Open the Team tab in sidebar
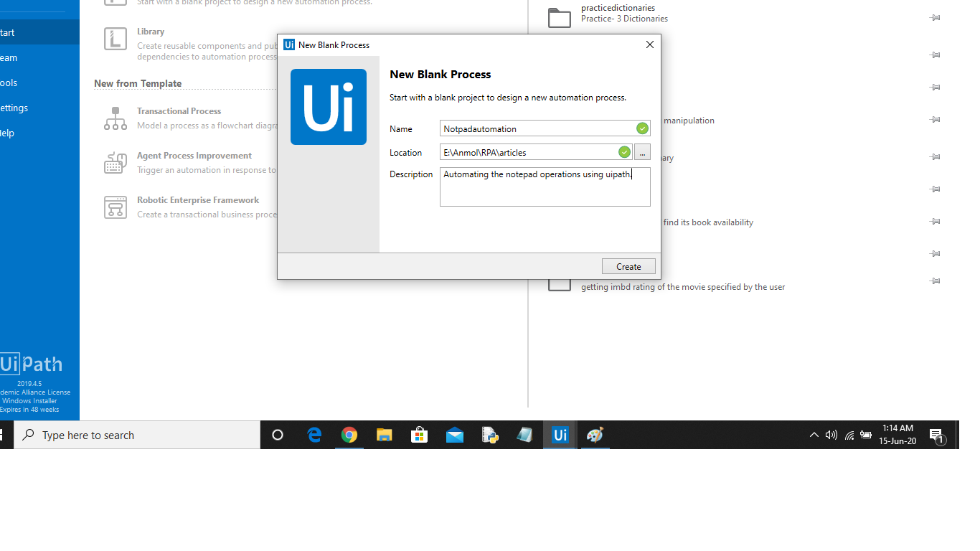 click(39, 57)
